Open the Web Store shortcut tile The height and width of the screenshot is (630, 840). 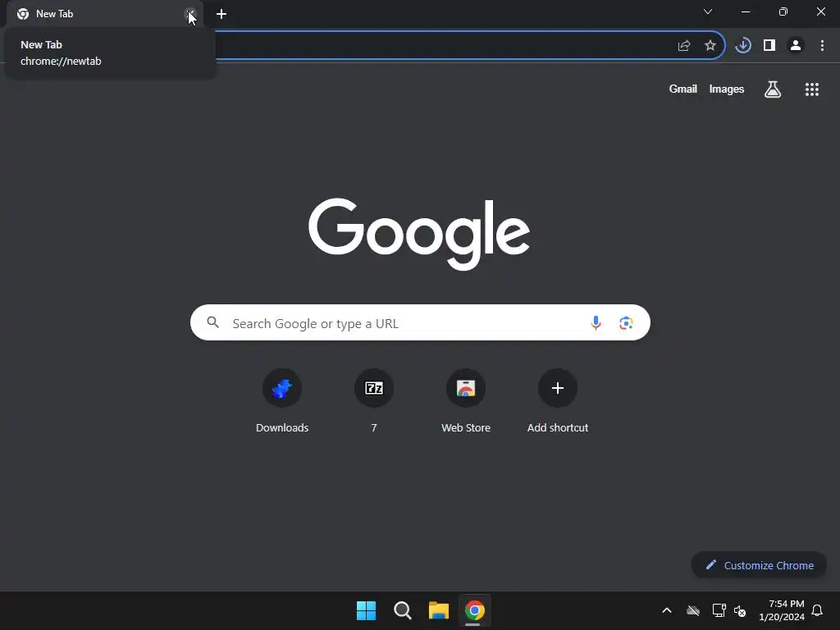[x=466, y=400]
